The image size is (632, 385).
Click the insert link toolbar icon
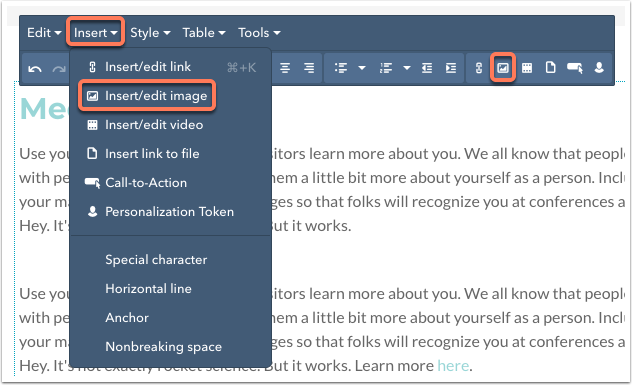pos(479,68)
